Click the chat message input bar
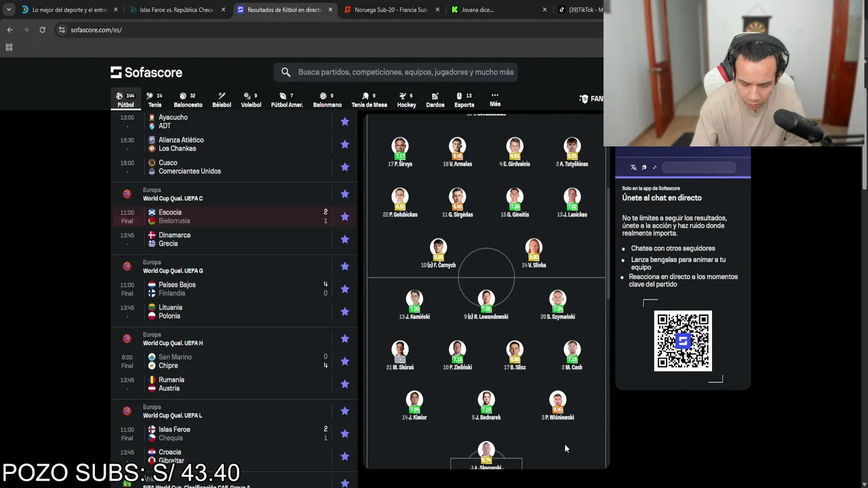Viewport: 868px width, 488px height. click(698, 167)
